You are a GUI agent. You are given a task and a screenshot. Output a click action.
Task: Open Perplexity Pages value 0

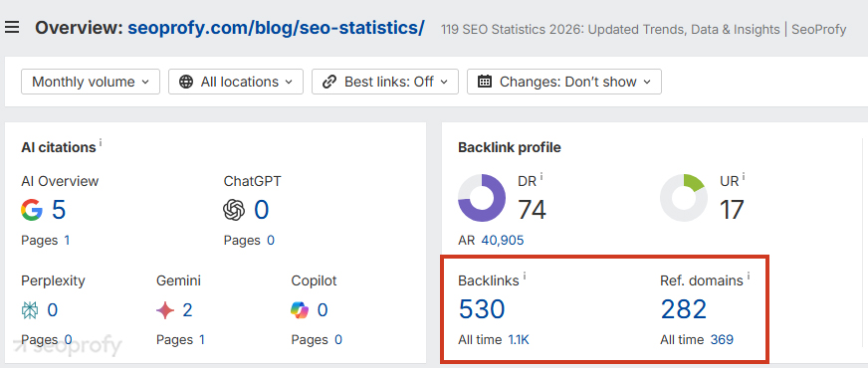pyautogui.click(x=68, y=340)
